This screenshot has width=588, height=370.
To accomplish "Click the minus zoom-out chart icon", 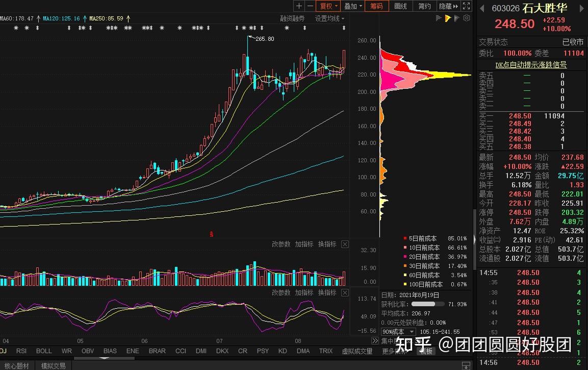I will pos(310,6).
